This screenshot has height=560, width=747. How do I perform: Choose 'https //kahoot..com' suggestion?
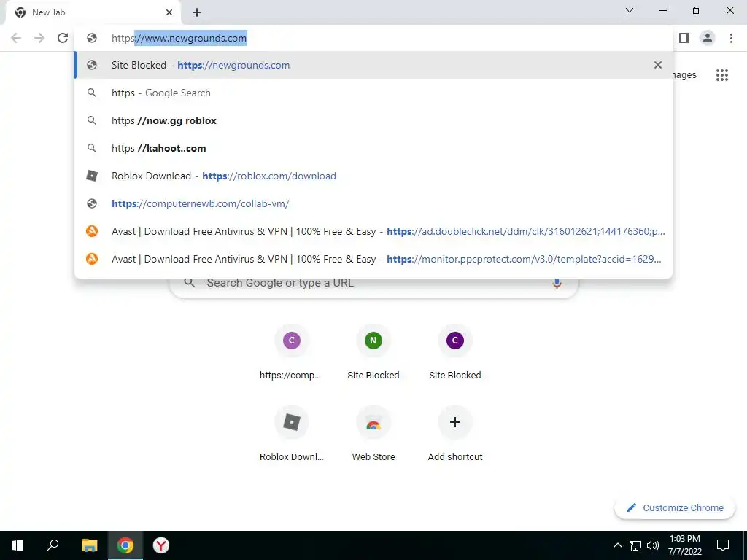(373, 148)
